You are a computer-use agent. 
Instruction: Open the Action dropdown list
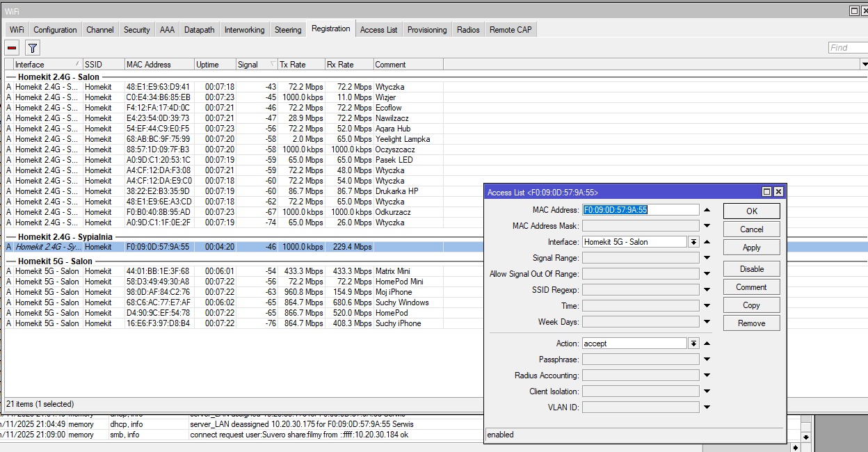pos(693,344)
